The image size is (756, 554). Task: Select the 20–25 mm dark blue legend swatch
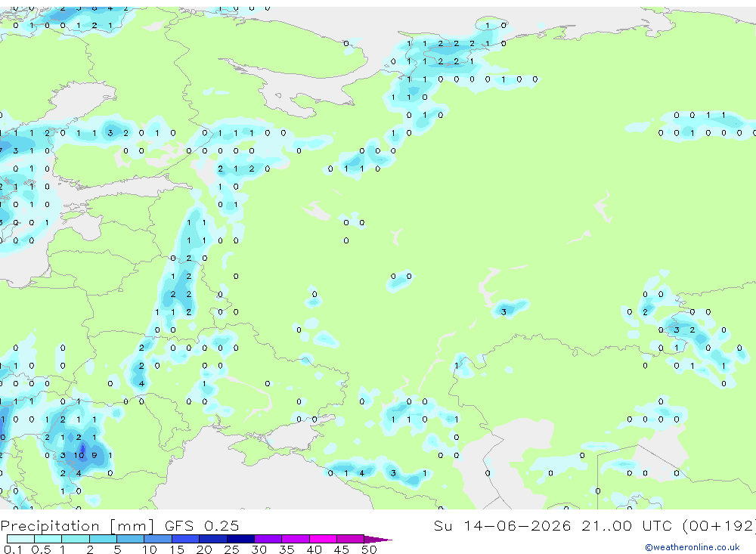pyautogui.click(x=212, y=539)
